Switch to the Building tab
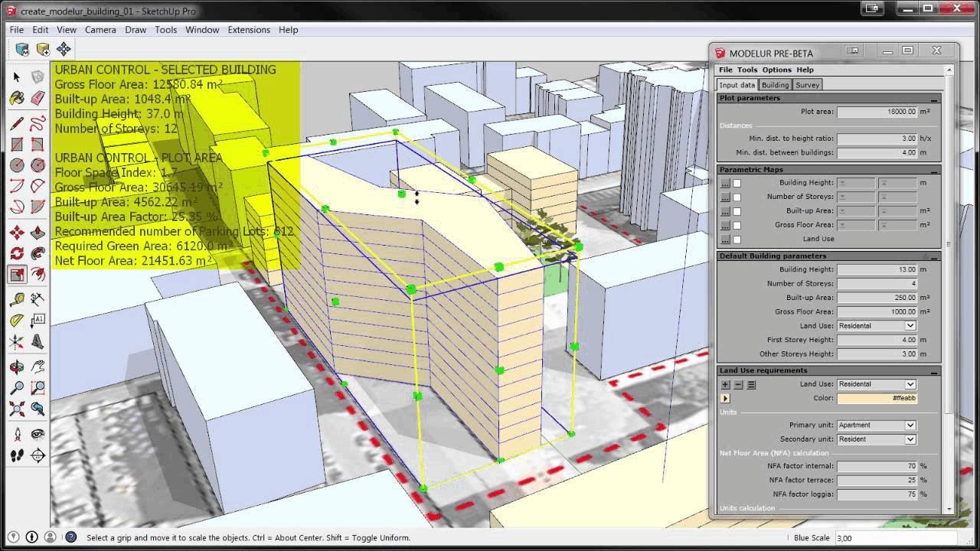980x551 pixels. click(775, 85)
